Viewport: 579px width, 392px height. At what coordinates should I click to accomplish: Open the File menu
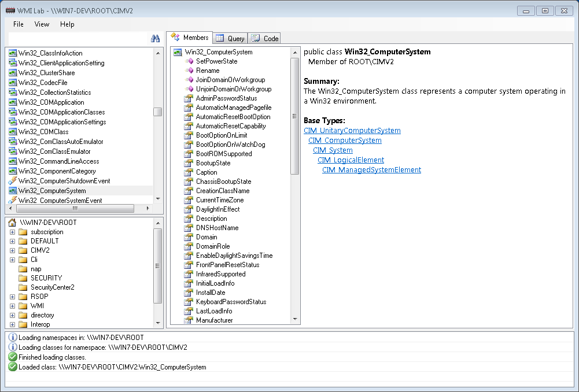pyautogui.click(x=18, y=24)
